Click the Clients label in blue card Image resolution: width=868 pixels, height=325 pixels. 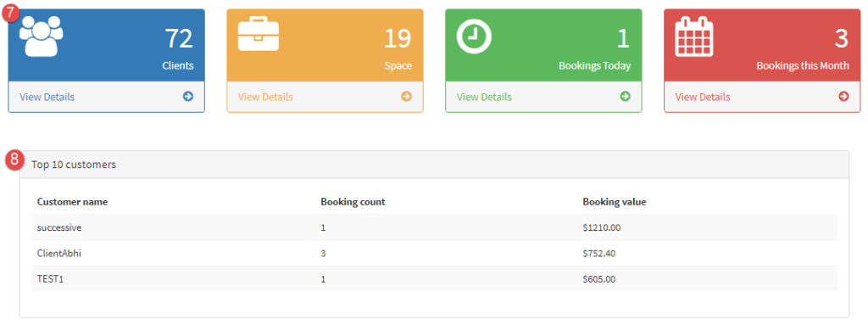click(178, 65)
